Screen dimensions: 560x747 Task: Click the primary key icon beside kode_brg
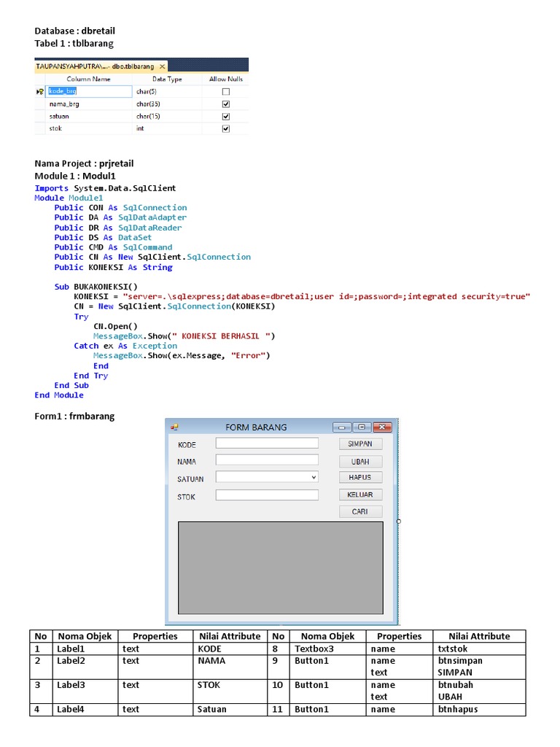click(40, 92)
